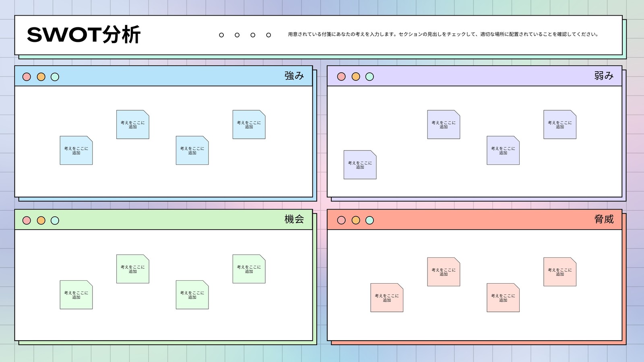Select the third green sticky note from left in 機会

click(192, 295)
